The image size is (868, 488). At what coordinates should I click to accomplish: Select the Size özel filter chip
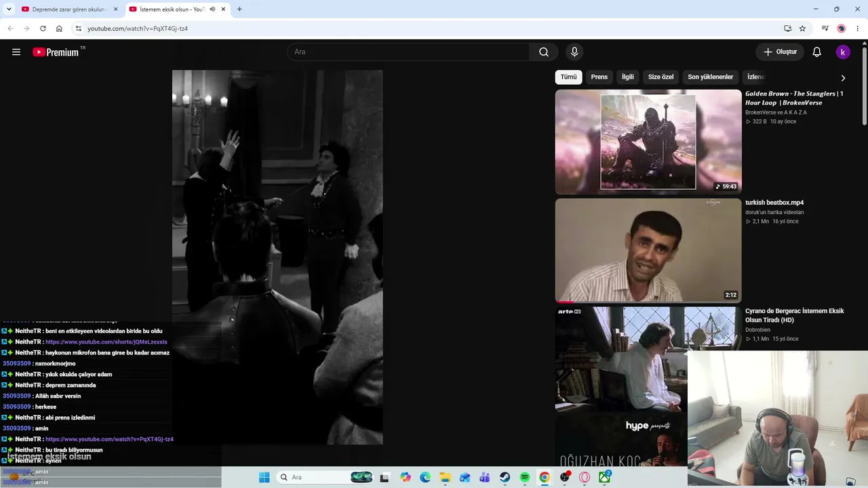[x=661, y=77]
